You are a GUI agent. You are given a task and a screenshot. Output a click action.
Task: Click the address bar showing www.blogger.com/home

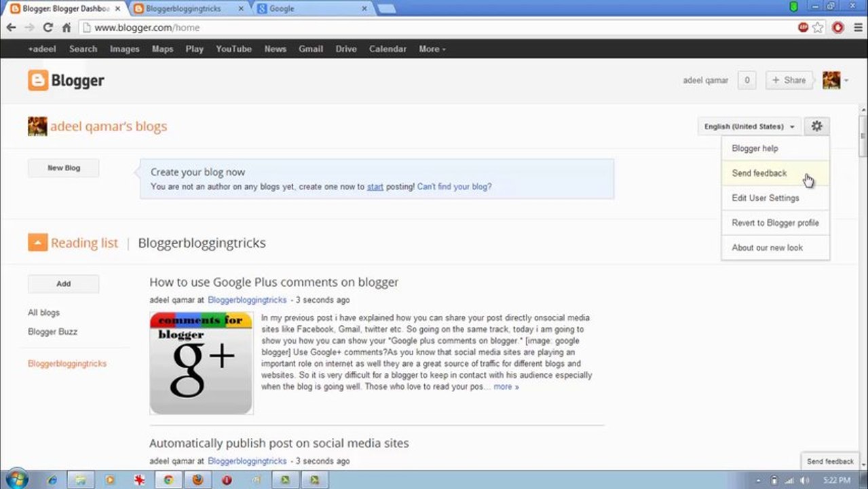pyautogui.click(x=434, y=28)
